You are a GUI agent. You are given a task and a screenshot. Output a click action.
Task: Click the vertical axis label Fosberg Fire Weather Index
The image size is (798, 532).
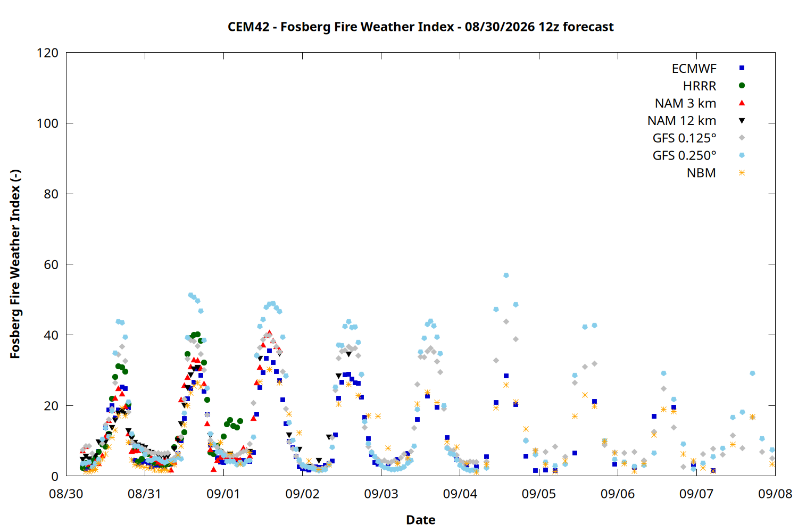pos(15,264)
